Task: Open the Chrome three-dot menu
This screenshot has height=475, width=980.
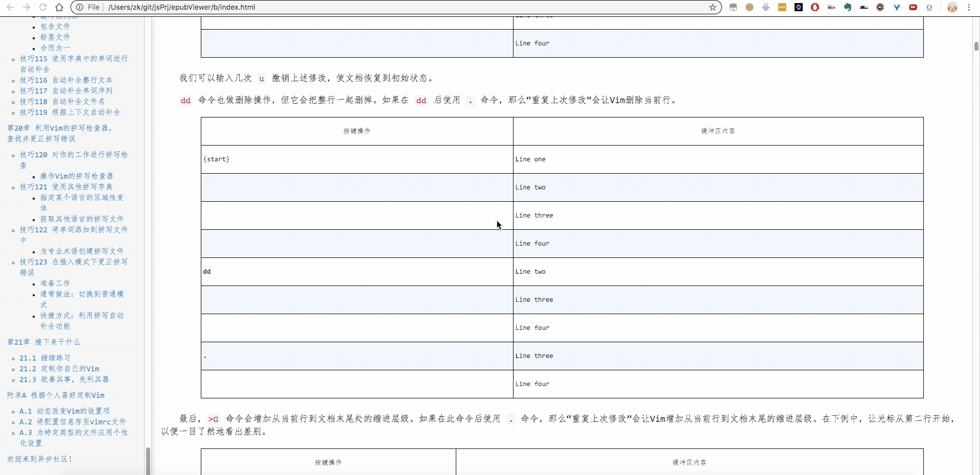Action: click(x=969, y=7)
